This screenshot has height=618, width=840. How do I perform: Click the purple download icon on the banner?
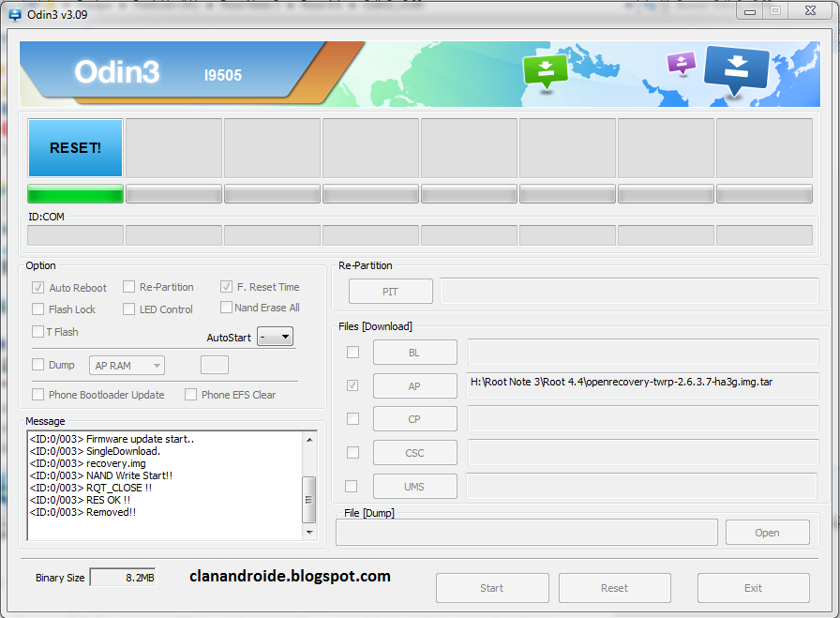pos(682,63)
